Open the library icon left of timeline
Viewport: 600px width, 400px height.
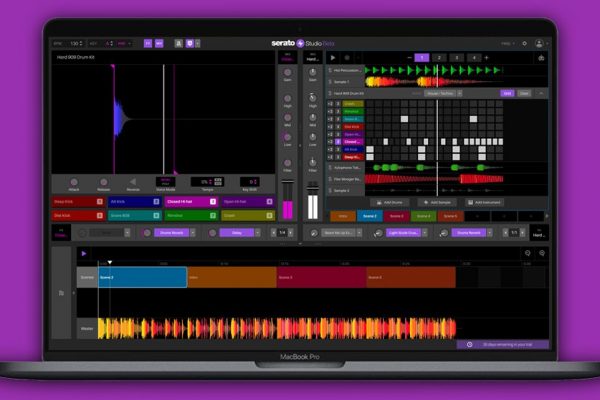61,293
